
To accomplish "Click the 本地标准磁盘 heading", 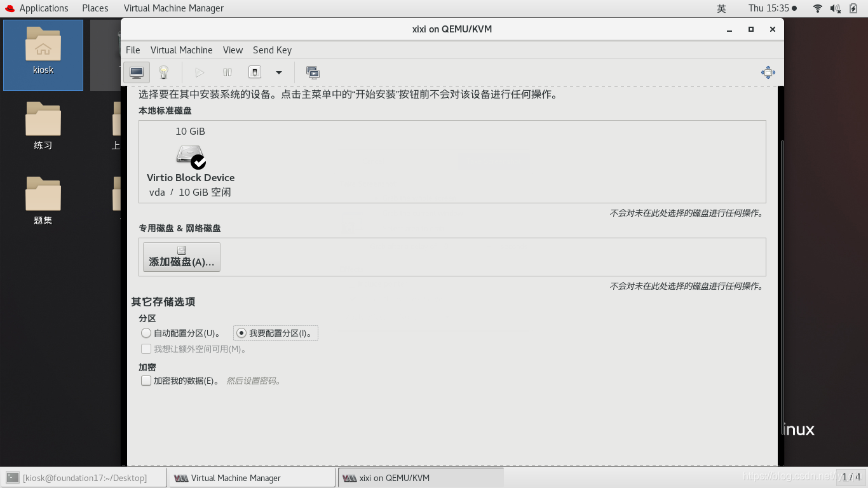I will [x=165, y=111].
